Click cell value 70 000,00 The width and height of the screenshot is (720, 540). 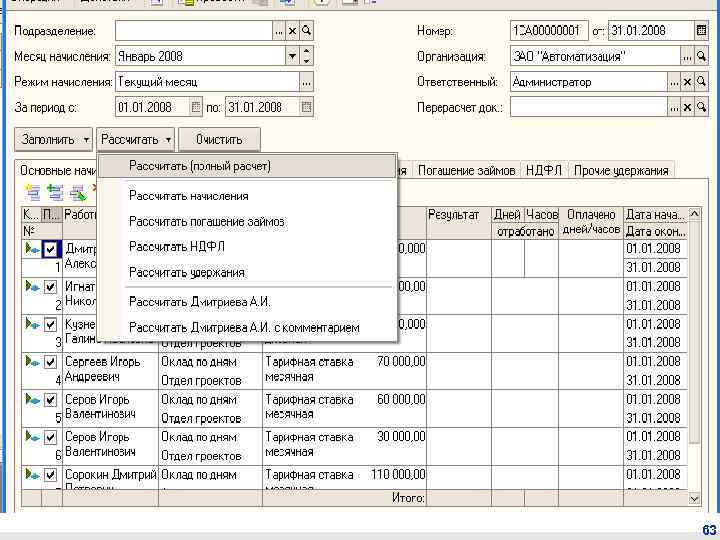pyautogui.click(x=401, y=362)
